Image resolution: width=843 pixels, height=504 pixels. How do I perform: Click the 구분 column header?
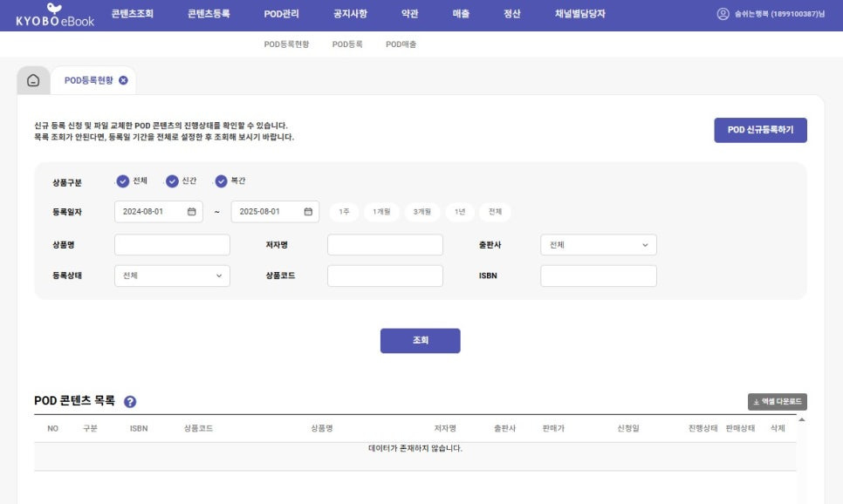[91, 428]
